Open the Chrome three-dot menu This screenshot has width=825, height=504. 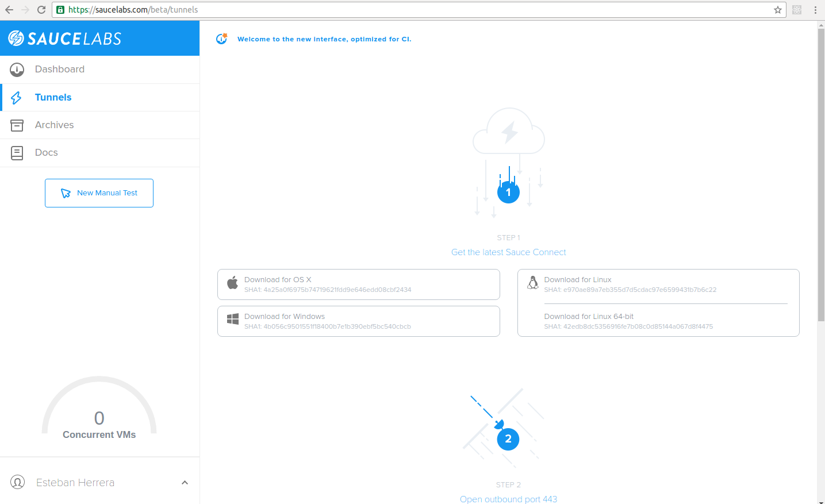coord(815,10)
